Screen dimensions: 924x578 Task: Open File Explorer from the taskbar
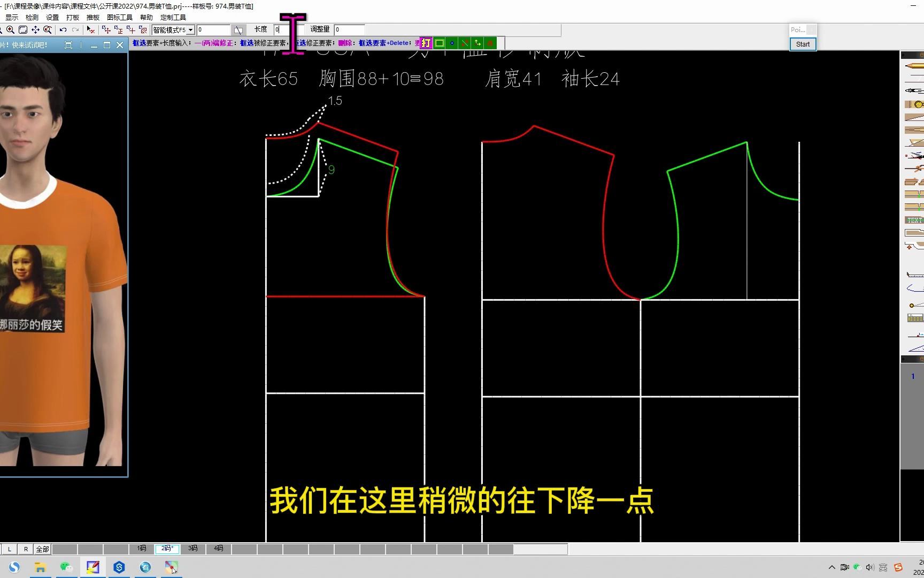coord(40,567)
